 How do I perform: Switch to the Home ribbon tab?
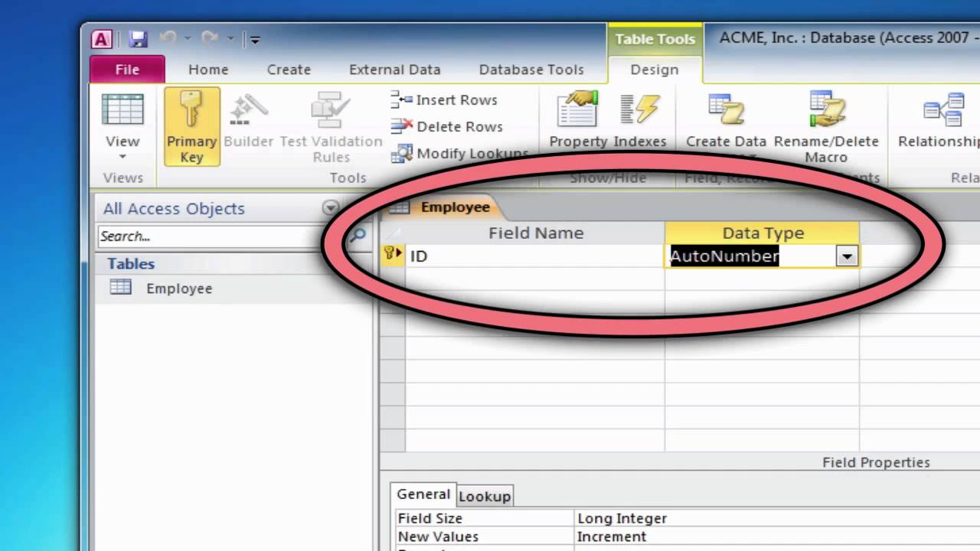pyautogui.click(x=208, y=69)
